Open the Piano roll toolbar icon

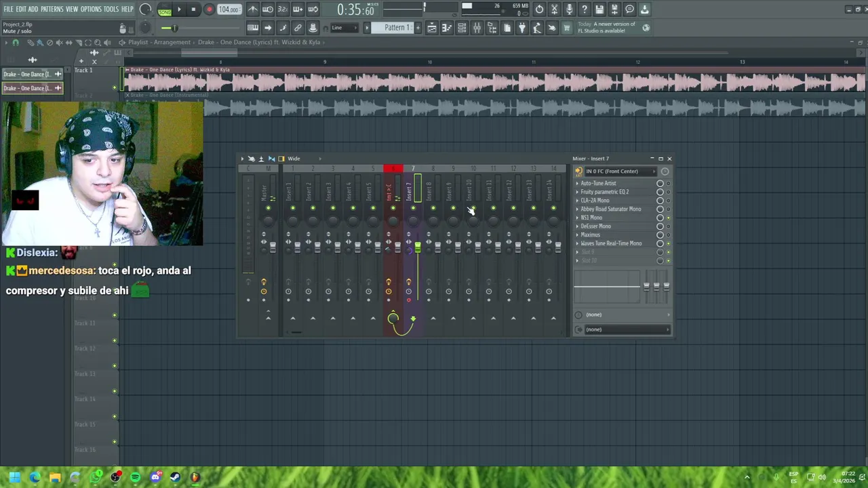(x=447, y=28)
